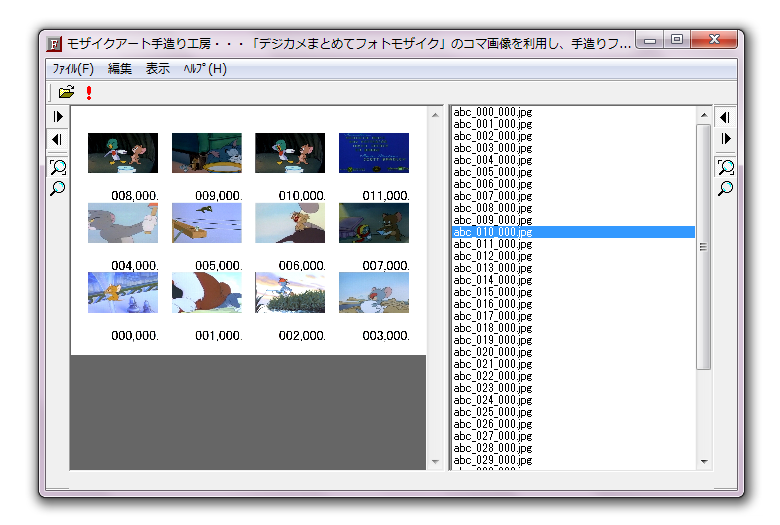Click the left panel's back-step arrow icon

[58, 139]
